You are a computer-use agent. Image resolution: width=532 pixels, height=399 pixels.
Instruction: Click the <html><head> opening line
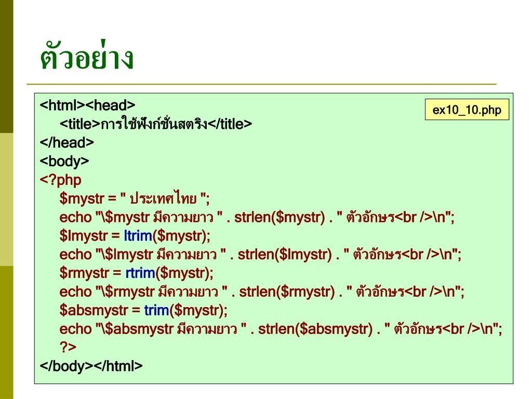(87, 105)
